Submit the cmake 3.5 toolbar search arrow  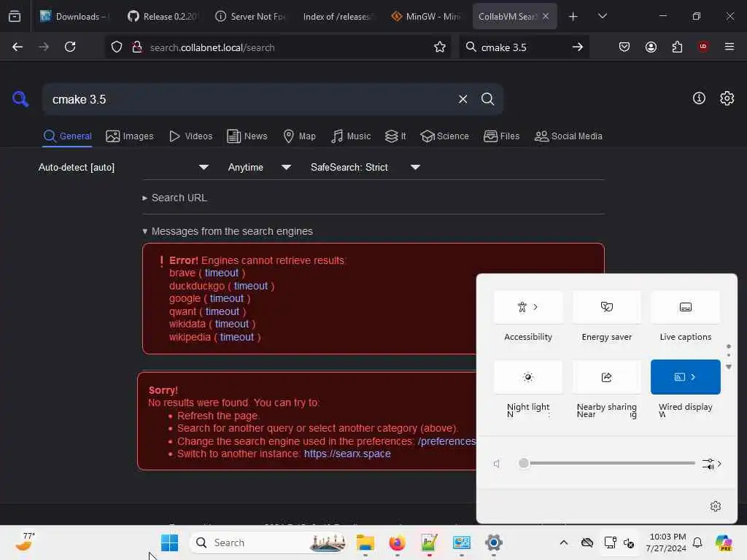click(578, 47)
